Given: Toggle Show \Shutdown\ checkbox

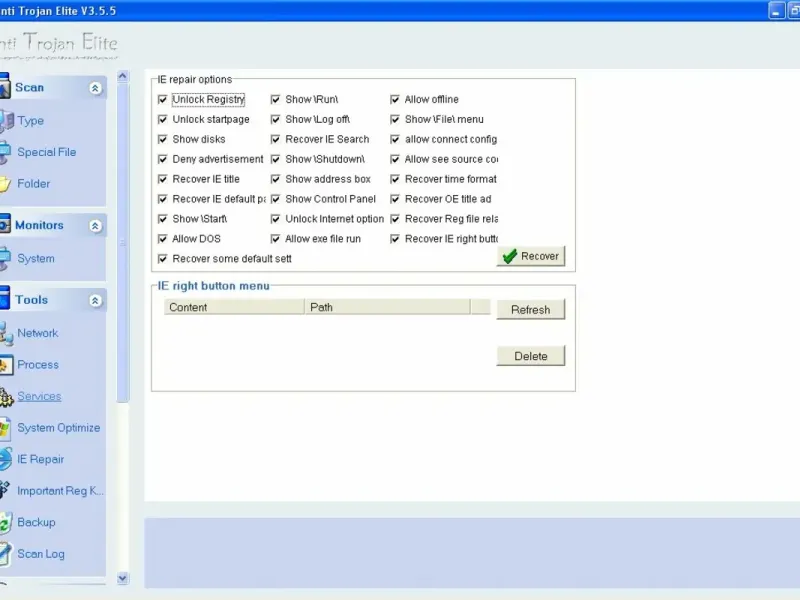Looking at the screenshot, I should point(276,159).
